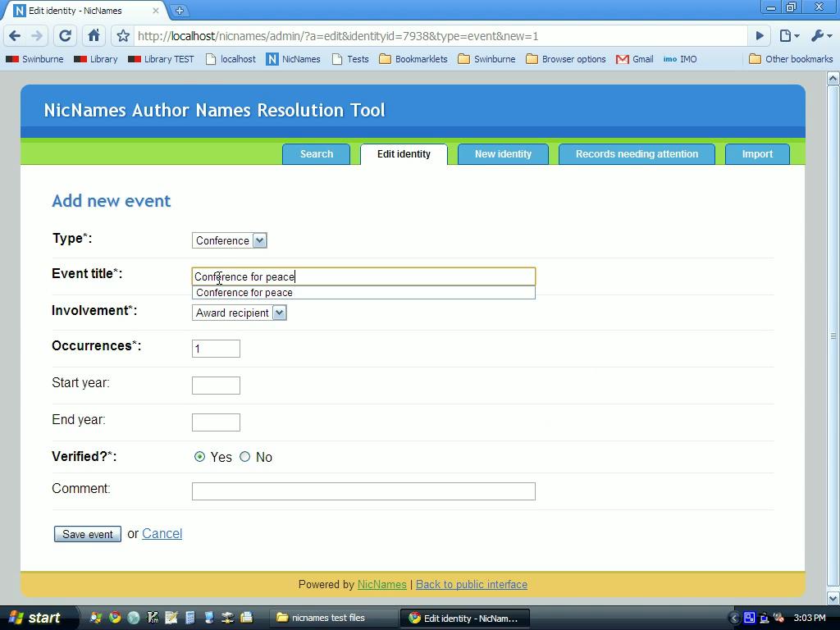
Task: Open the NicNames bookmark
Action: point(293,59)
